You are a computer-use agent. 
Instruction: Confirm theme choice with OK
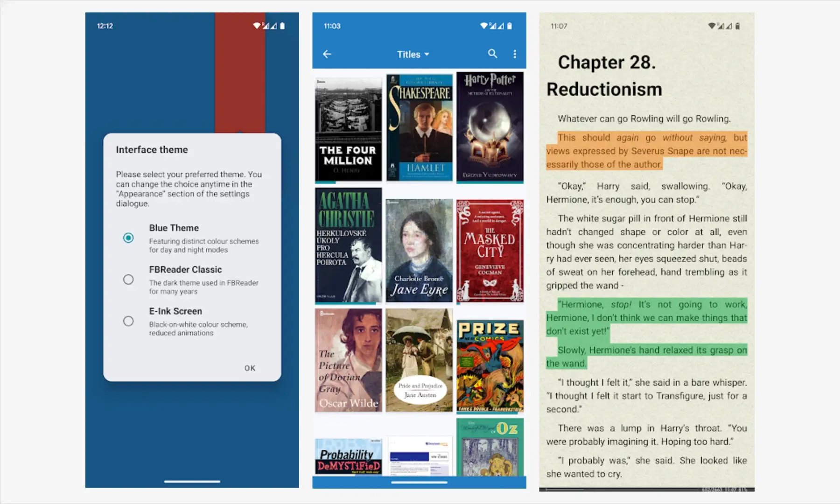250,368
